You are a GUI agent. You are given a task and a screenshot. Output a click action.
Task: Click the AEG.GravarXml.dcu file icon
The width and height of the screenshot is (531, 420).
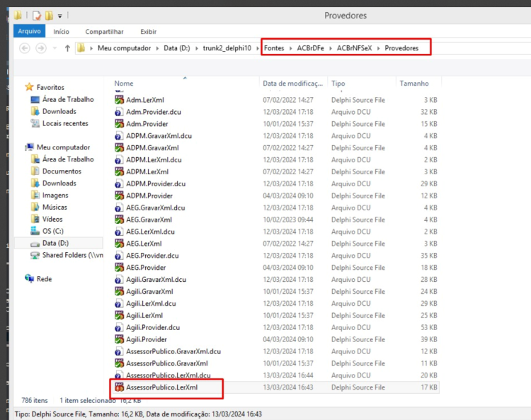(119, 208)
